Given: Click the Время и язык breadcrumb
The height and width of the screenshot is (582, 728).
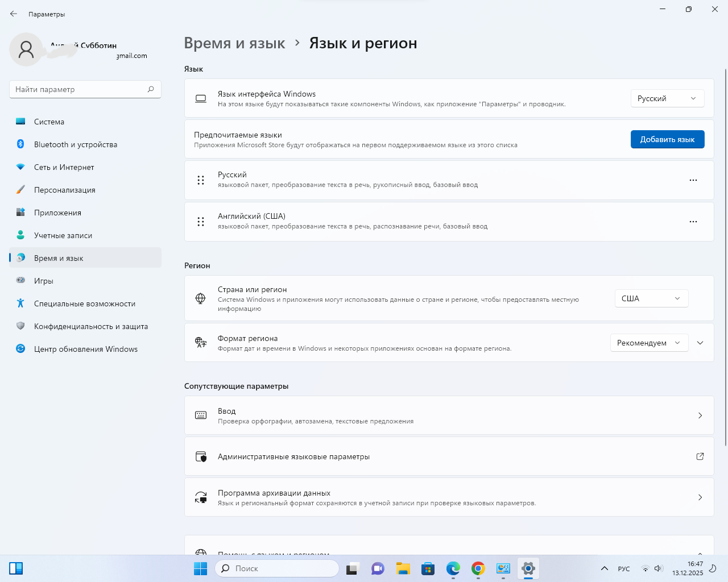Looking at the screenshot, I should click(x=234, y=43).
